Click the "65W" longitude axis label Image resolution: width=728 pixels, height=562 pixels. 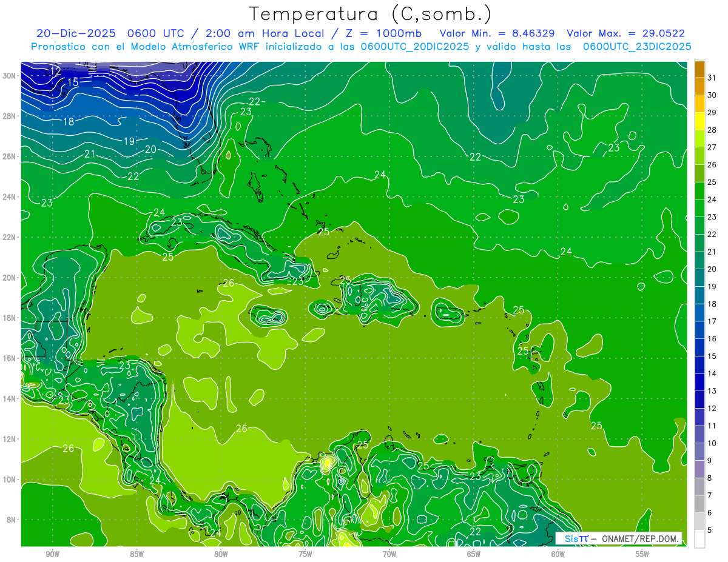click(474, 554)
